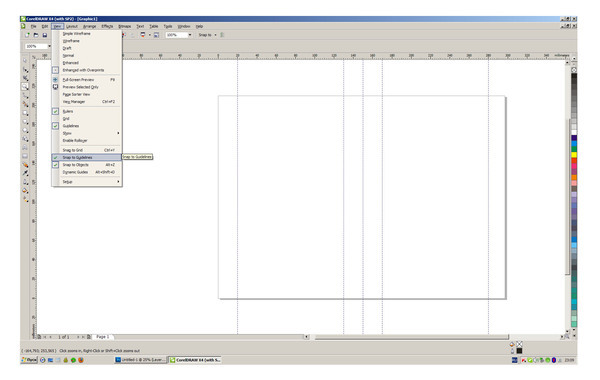The image size is (600, 380).
Task: Click the Open folder icon in toolbar
Action: tap(36, 35)
